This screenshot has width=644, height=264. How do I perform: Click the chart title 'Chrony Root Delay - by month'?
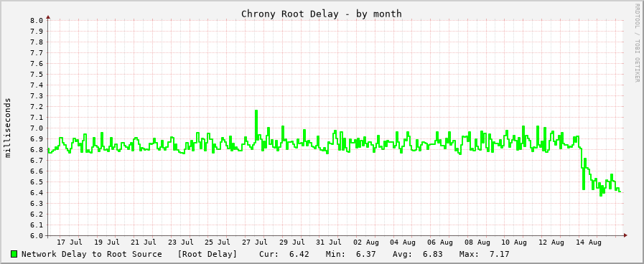point(321,14)
